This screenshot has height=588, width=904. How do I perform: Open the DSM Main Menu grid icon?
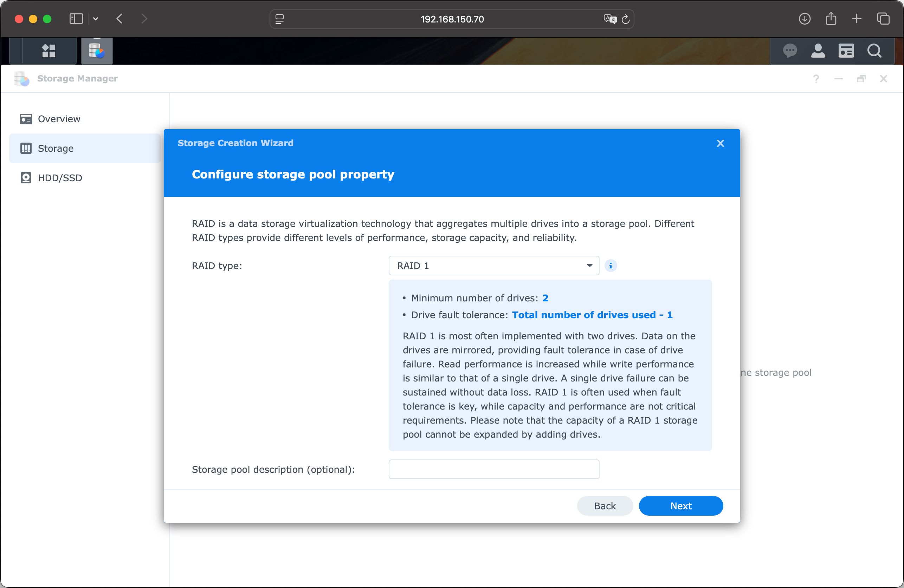49,51
